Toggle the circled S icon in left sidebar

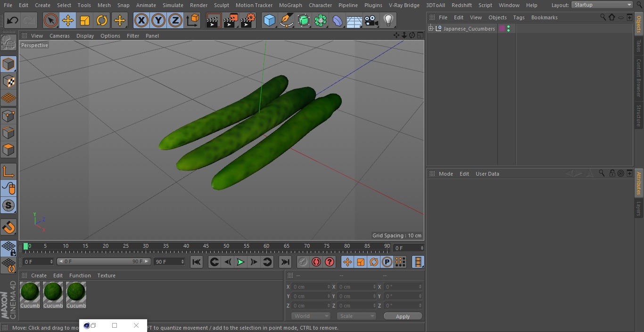[8, 205]
